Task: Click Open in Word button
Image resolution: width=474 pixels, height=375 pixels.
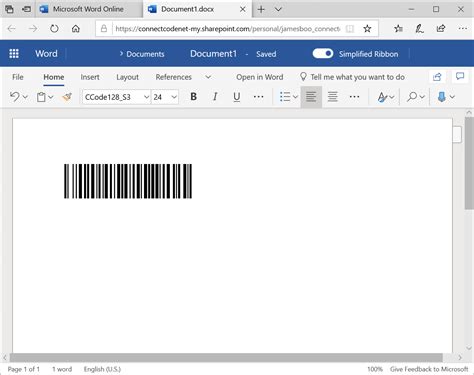Action: tap(260, 77)
